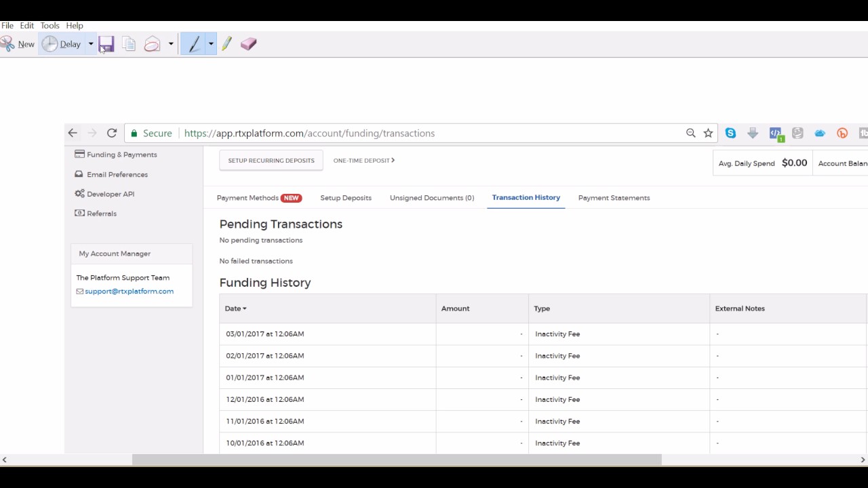868x488 pixels.
Task: Open the Delay timer button
Action: coord(62,44)
